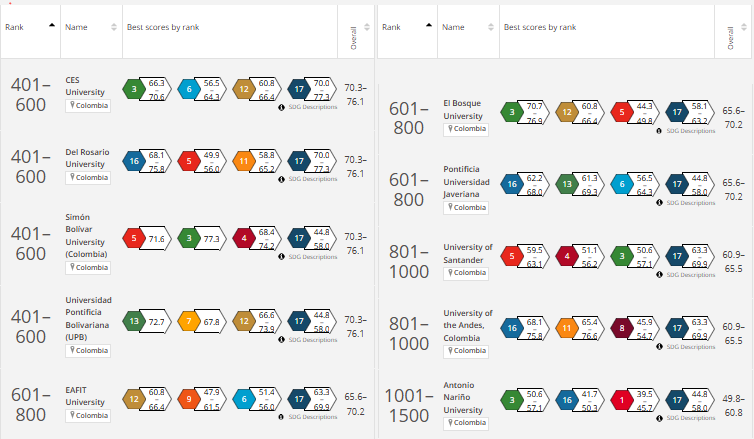Select University of the Andes' maroon SDG 8 hexagon
This screenshot has width=754, height=439.
[x=622, y=328]
